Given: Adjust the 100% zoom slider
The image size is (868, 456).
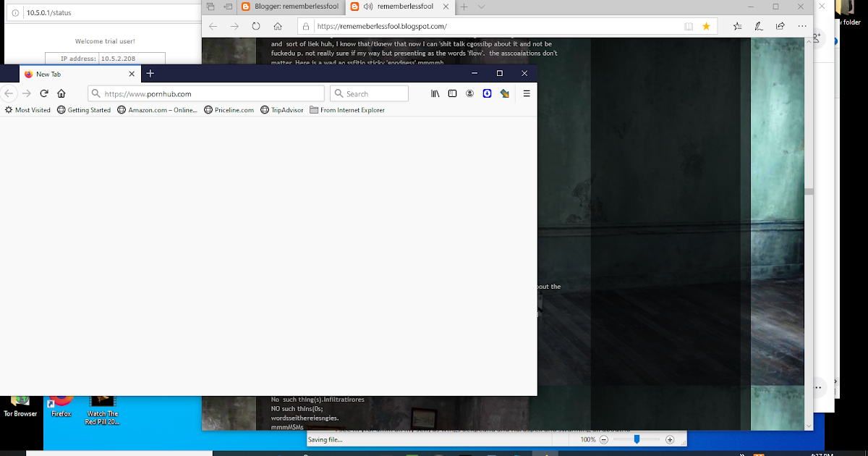Looking at the screenshot, I should point(637,439).
